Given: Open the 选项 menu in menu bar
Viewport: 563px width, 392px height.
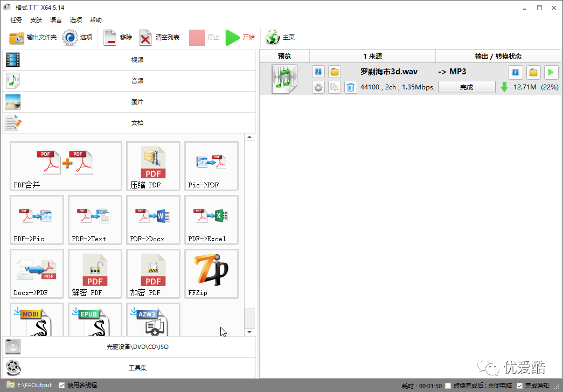Looking at the screenshot, I should tap(76, 20).
